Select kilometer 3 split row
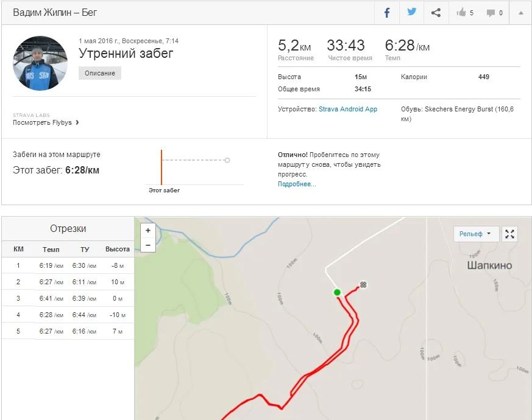The width and height of the screenshot is (532, 420). point(68,299)
